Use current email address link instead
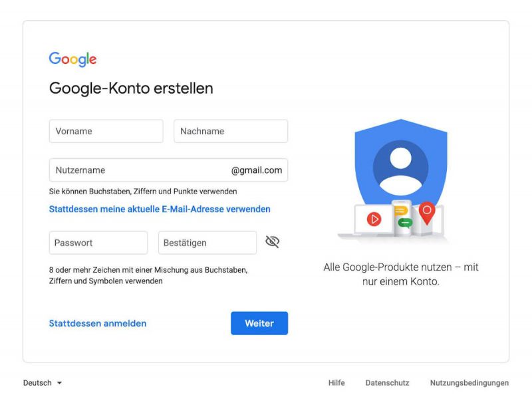532x397 pixels. pyautogui.click(x=160, y=209)
